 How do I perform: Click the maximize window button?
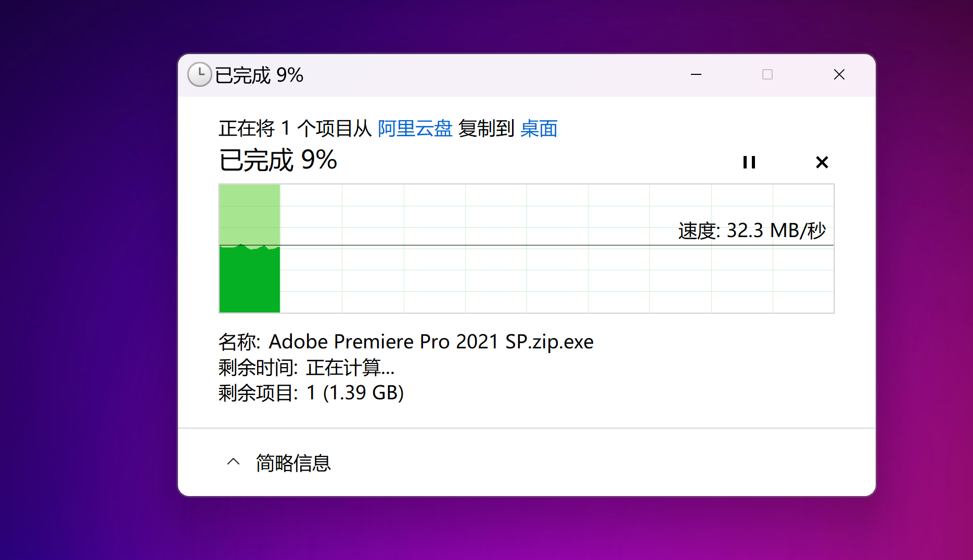coord(767,74)
